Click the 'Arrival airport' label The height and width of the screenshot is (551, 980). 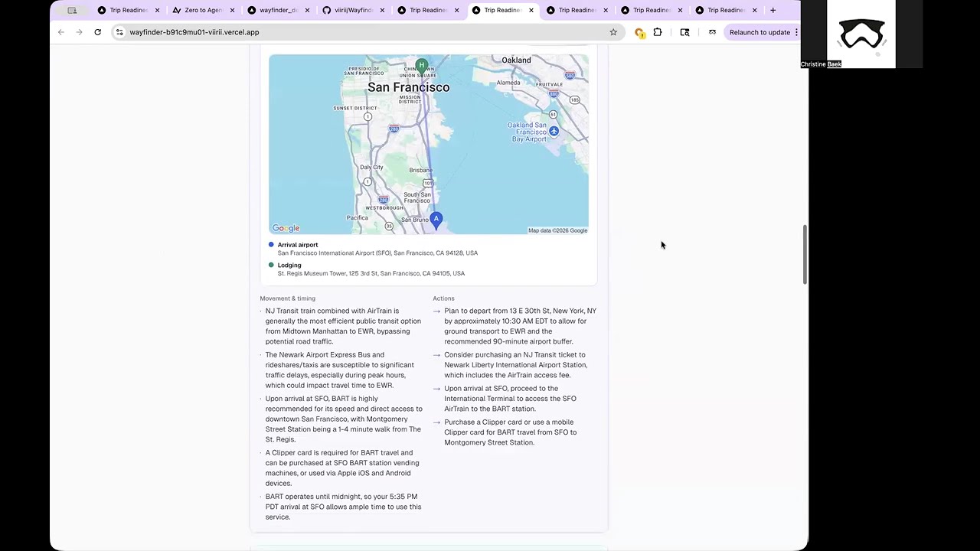tap(298, 245)
